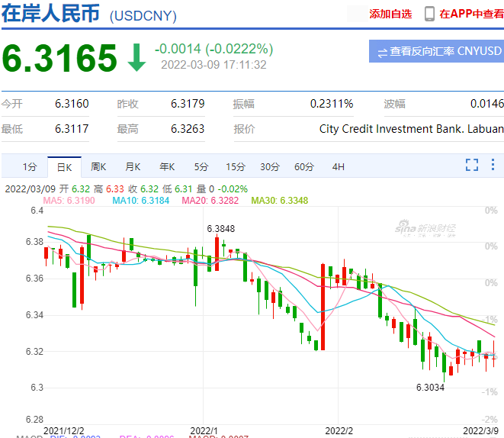Click the timestamp 2022-03-09 17:11:32

click(213, 65)
